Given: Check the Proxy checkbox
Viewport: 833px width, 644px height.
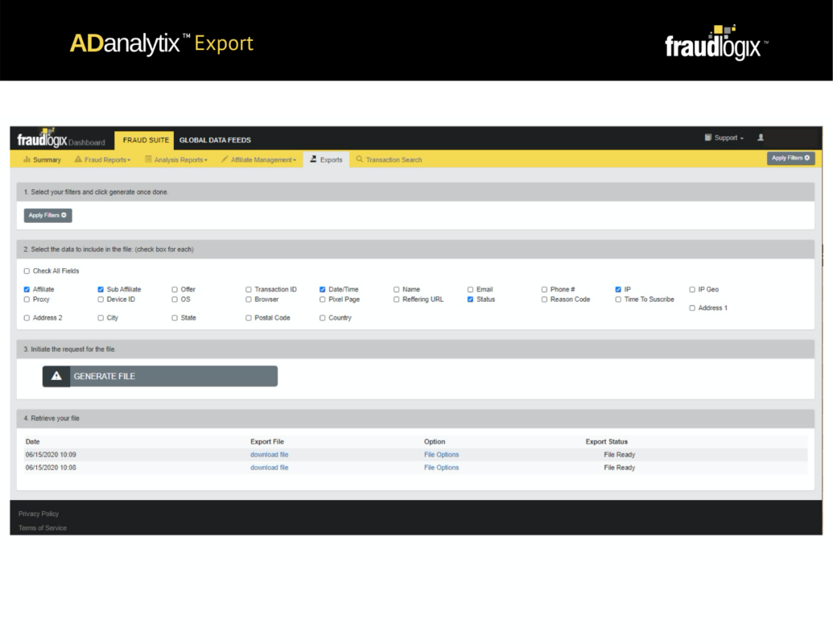Looking at the screenshot, I should point(27,299).
